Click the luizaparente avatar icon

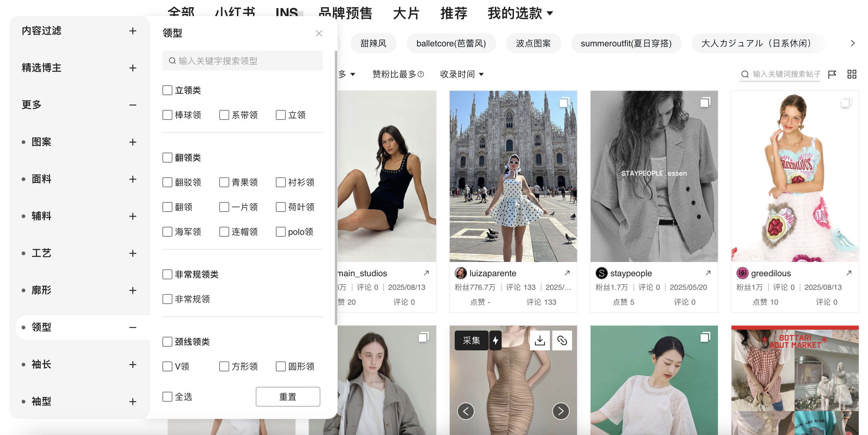click(x=461, y=273)
